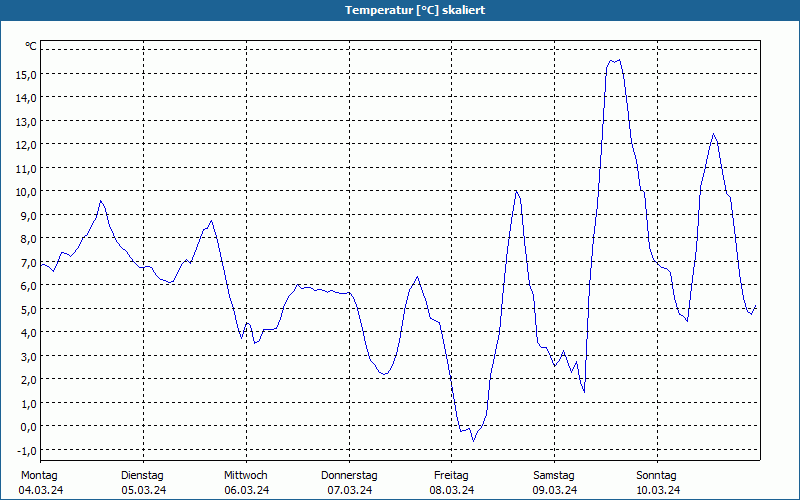Click the 9,0 y-axis label
Viewport: 800px width, 500px height.
[x=28, y=215]
